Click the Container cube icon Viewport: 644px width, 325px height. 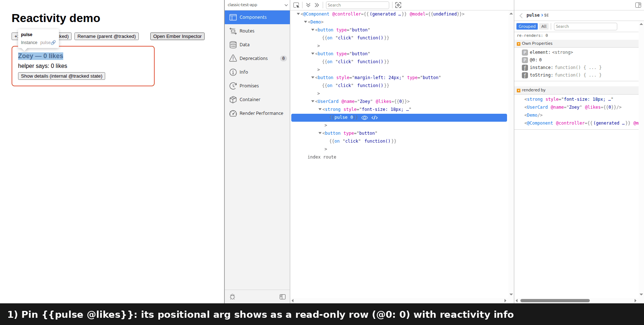(233, 100)
